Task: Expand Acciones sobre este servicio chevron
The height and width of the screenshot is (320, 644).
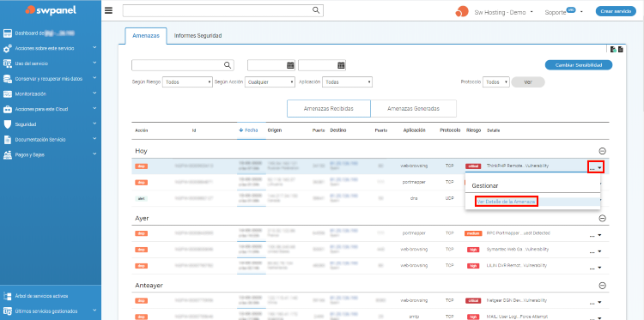Action: (x=94, y=47)
